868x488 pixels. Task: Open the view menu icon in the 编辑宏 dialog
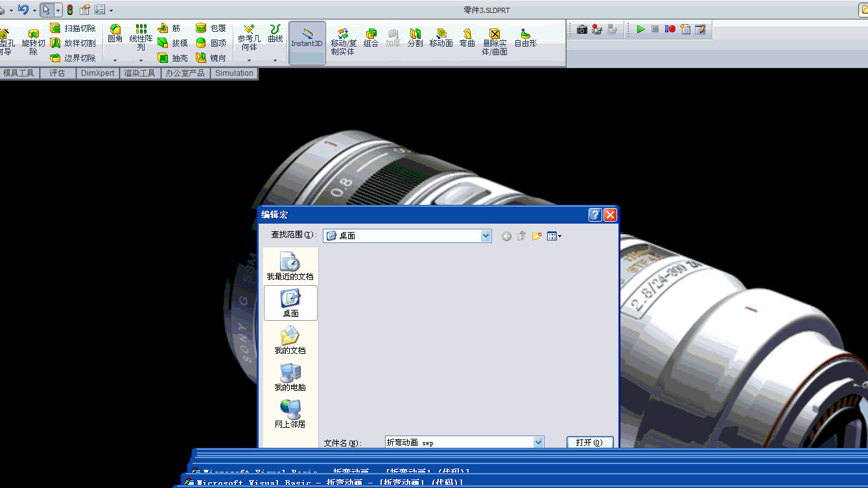[x=554, y=236]
